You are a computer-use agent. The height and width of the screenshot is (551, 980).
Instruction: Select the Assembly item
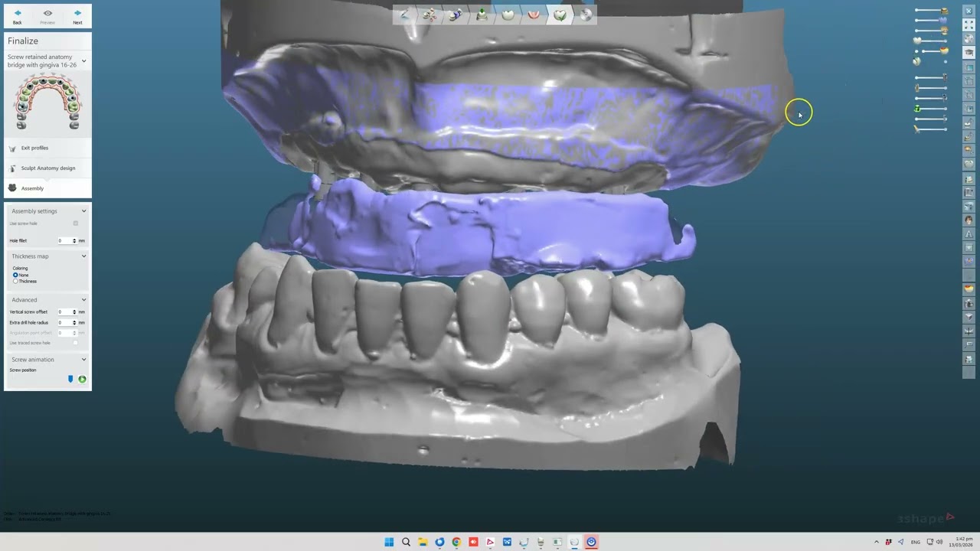point(47,188)
